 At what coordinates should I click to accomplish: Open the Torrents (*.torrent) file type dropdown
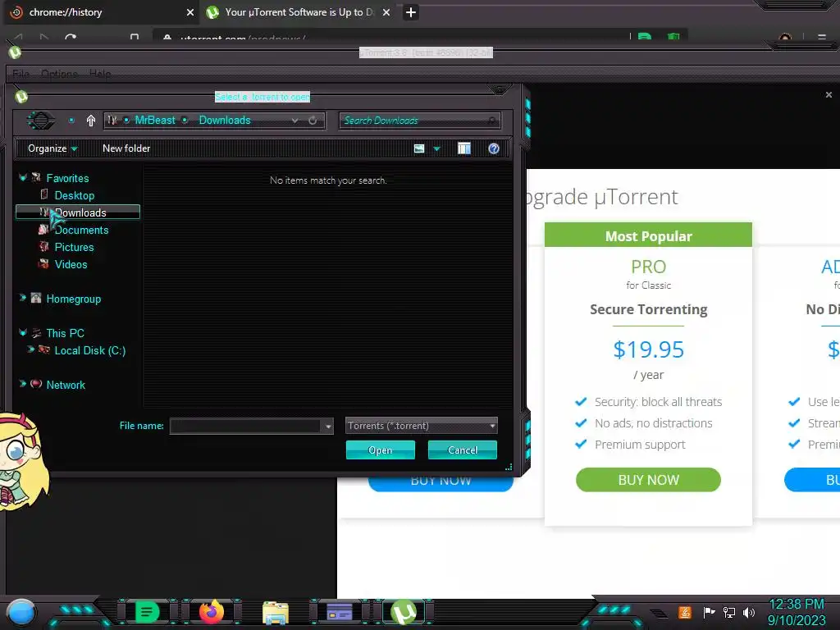pos(421,426)
